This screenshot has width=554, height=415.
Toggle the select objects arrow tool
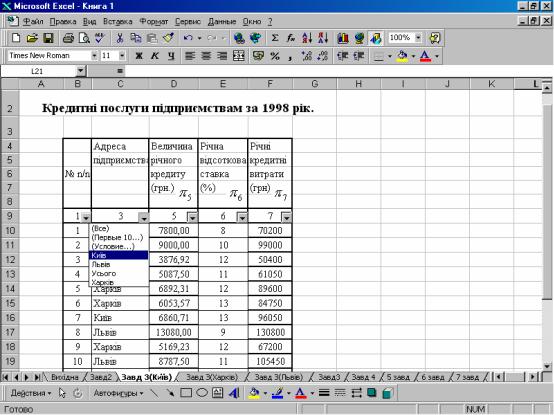[x=62, y=393]
